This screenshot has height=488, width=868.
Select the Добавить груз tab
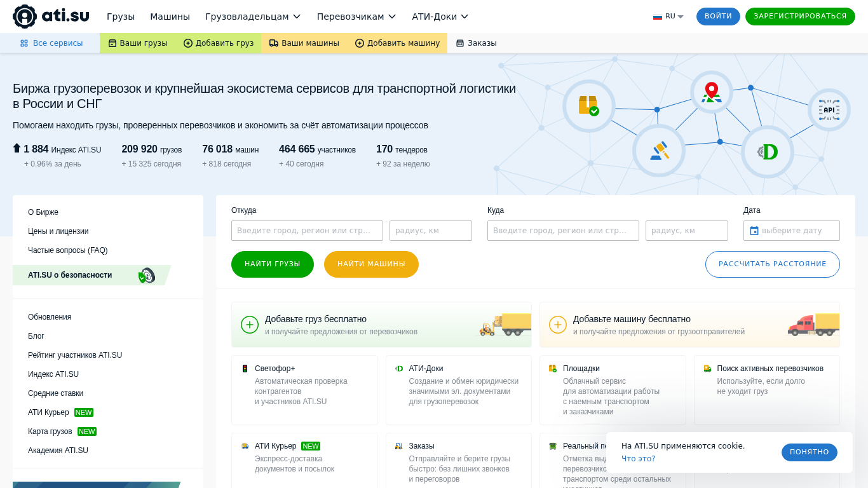[219, 43]
